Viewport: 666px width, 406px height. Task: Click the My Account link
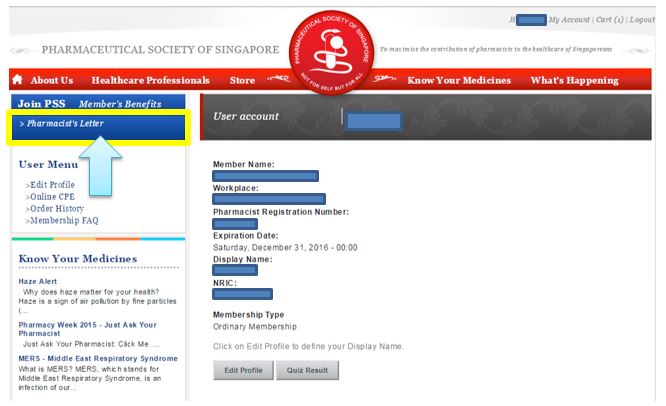click(x=569, y=20)
